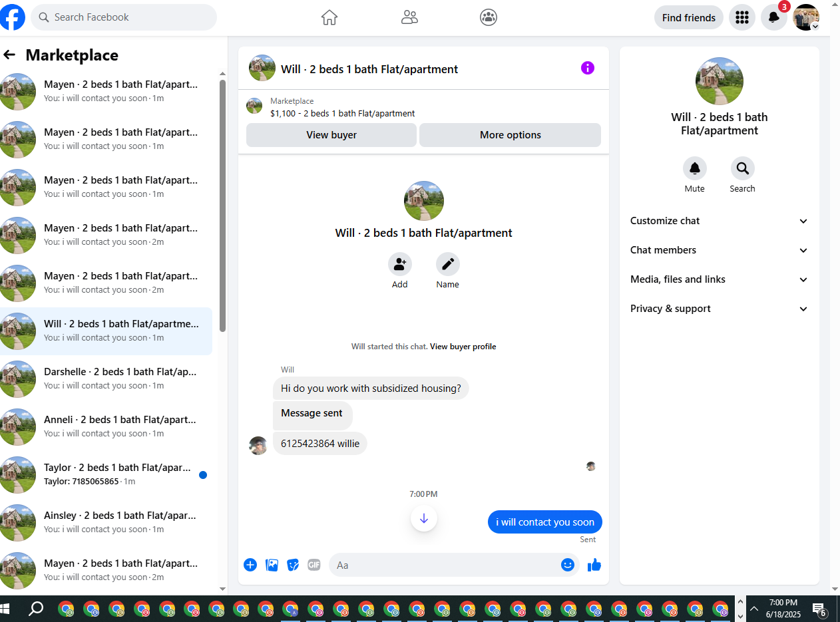Viewport: 840px width, 622px height.
Task: Click 'Hi do you work with subsidized housing?' message
Action: [371, 389]
